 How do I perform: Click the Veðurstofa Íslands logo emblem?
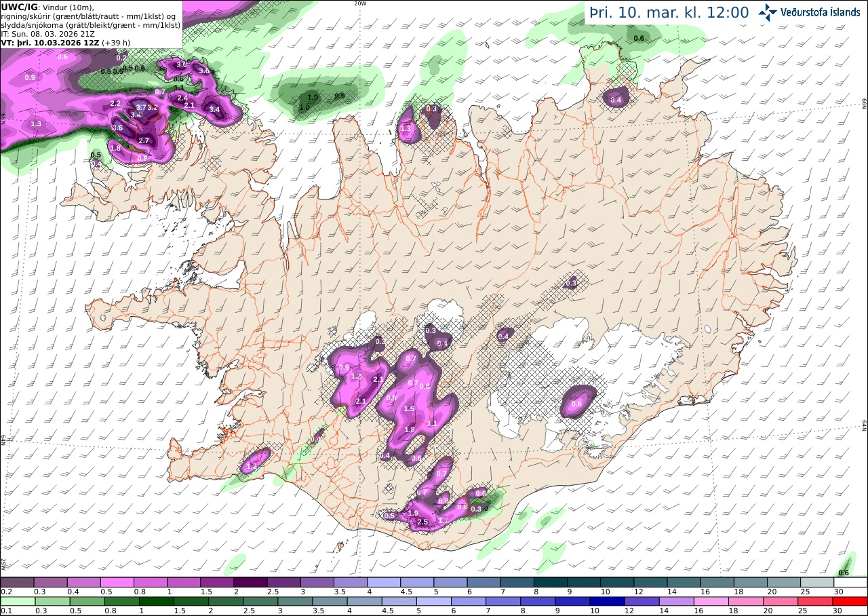[768, 12]
